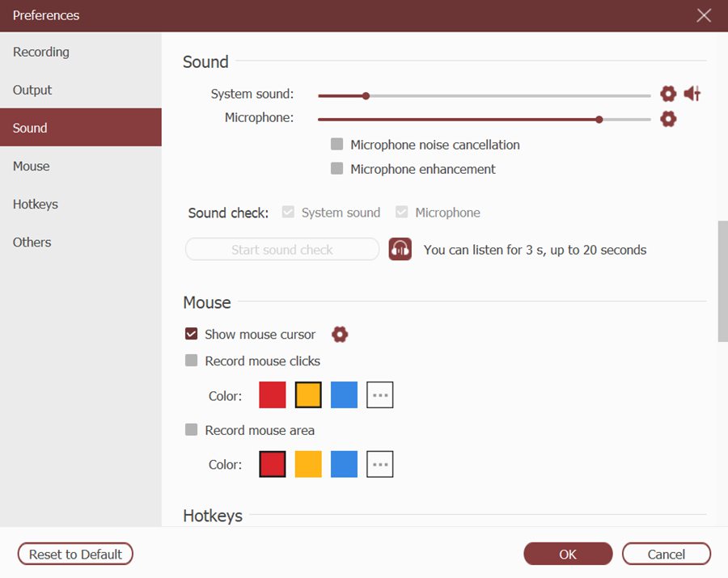Switch to the Recording tab
The image size is (728, 578).
pos(41,52)
